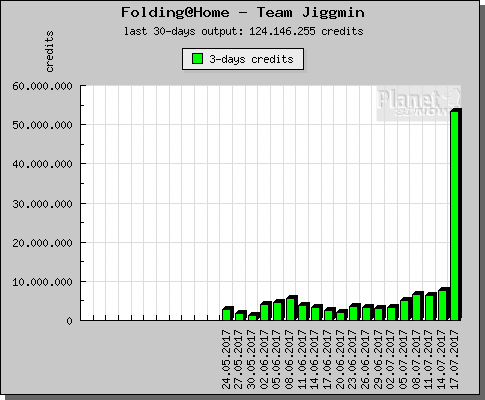Click the rotated 'credits' y-axis title
The height and width of the screenshot is (400, 485).
click(49, 51)
